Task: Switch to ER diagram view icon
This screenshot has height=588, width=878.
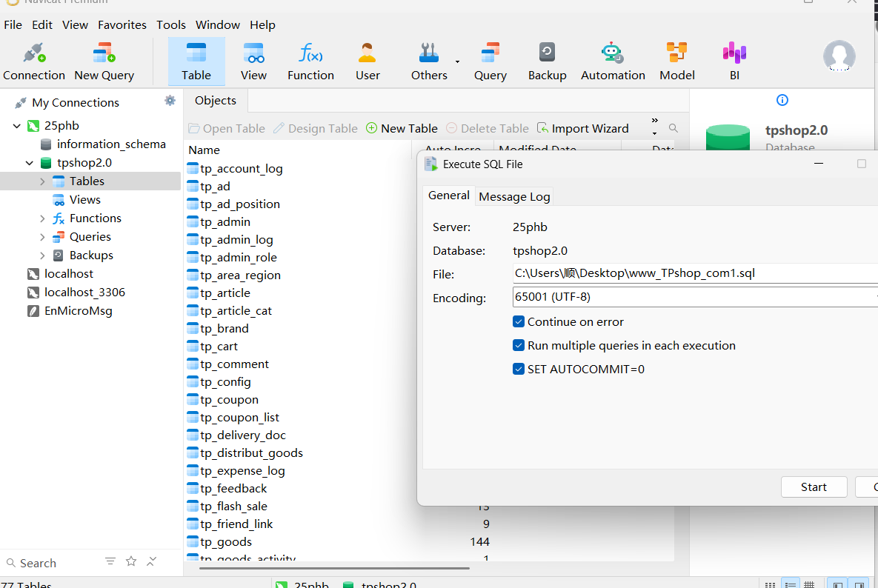Action: point(809,584)
